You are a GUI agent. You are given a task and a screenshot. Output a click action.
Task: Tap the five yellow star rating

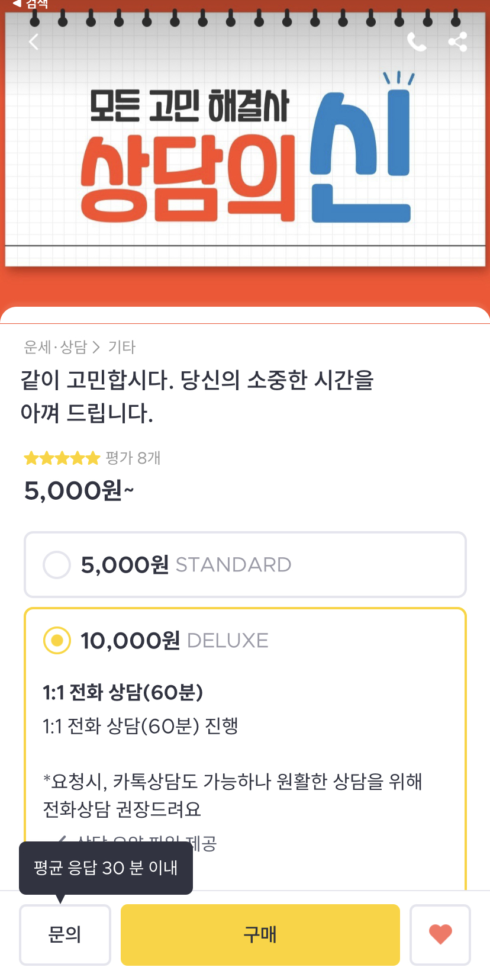coord(62,458)
